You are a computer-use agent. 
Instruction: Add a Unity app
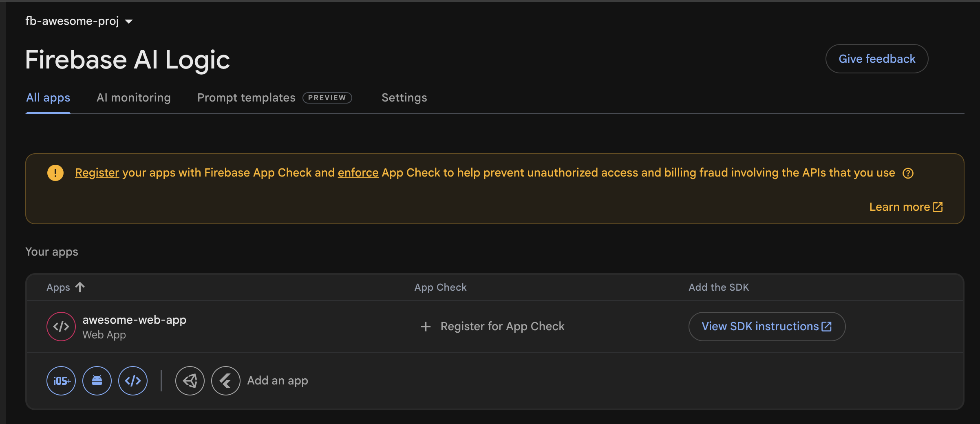pyautogui.click(x=190, y=381)
